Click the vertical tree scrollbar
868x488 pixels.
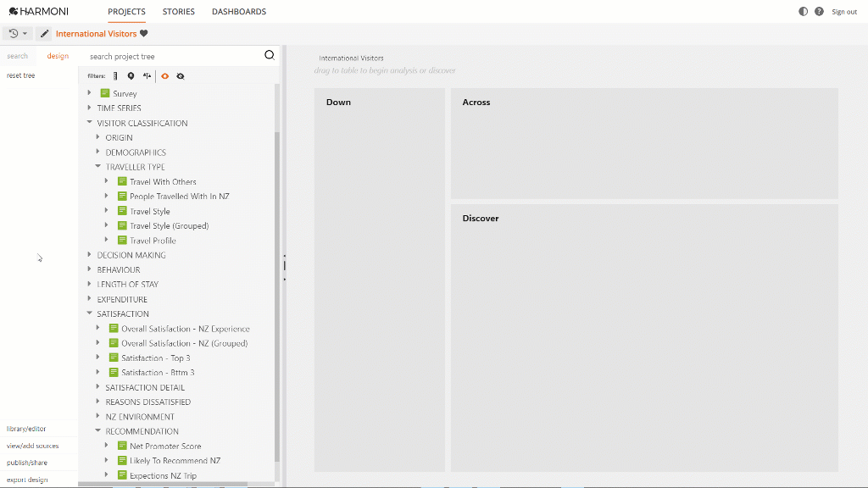[277, 296]
